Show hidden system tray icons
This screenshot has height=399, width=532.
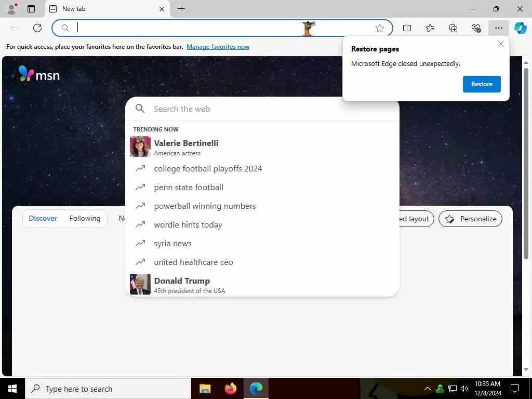(428, 389)
